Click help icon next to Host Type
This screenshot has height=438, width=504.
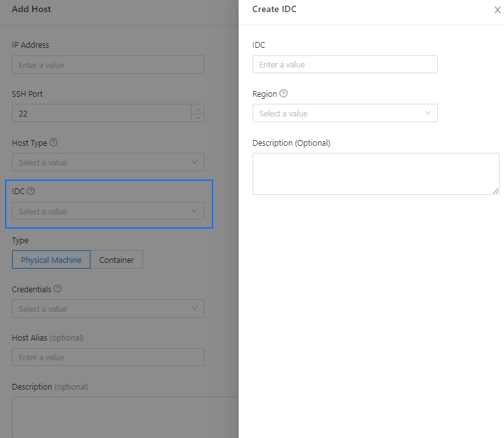coord(53,143)
